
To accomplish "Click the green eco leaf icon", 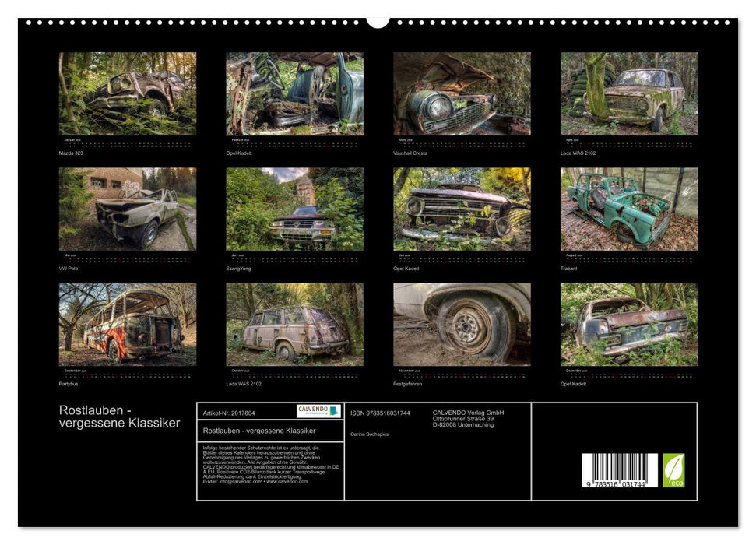I will point(673,470).
